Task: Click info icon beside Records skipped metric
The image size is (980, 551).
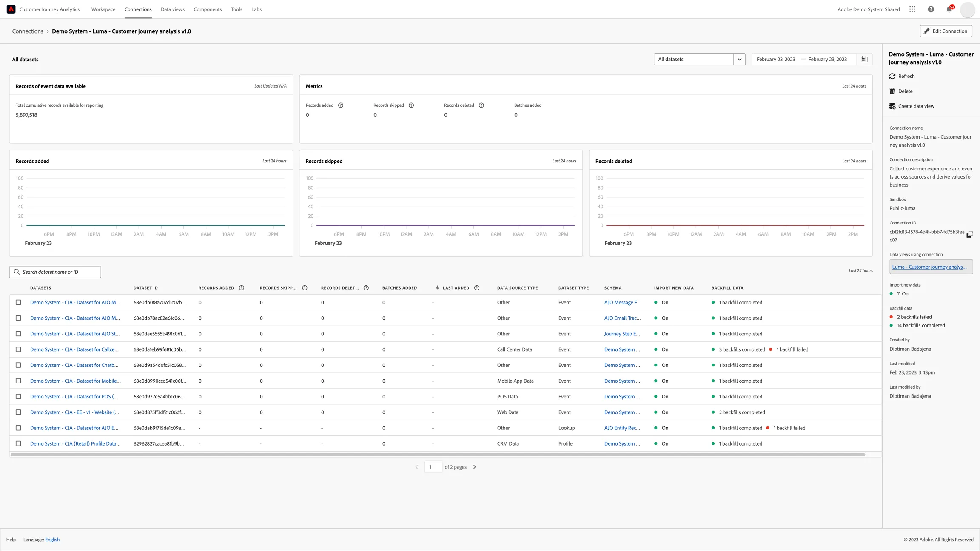Action: pos(411,105)
